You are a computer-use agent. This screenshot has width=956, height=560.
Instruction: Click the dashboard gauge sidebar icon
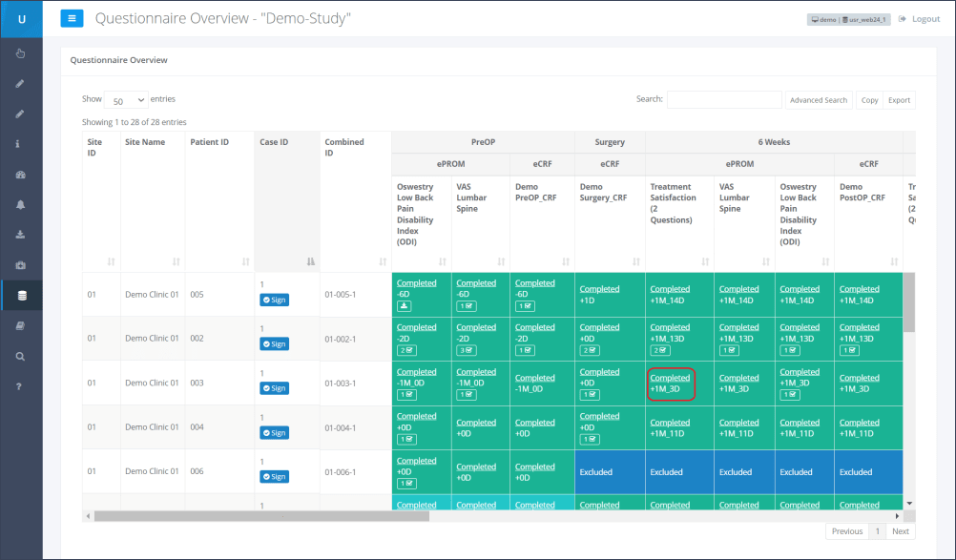21,175
